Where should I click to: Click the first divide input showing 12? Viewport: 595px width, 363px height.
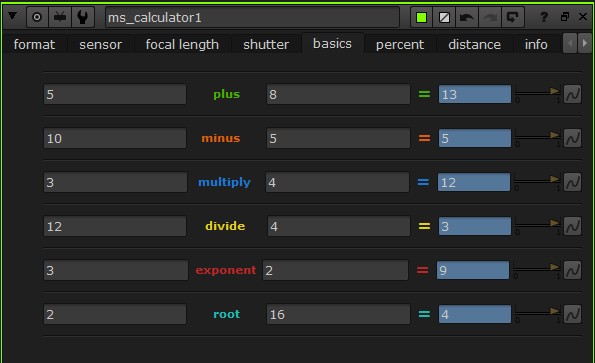tap(115, 226)
